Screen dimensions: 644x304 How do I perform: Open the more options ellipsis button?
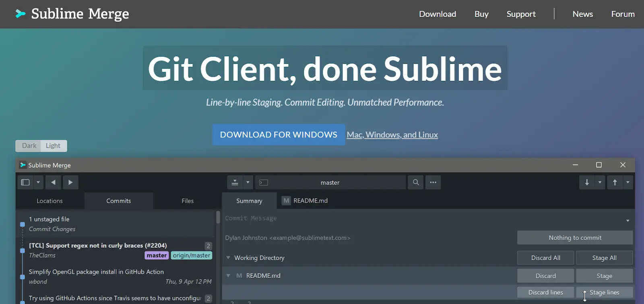pyautogui.click(x=433, y=182)
